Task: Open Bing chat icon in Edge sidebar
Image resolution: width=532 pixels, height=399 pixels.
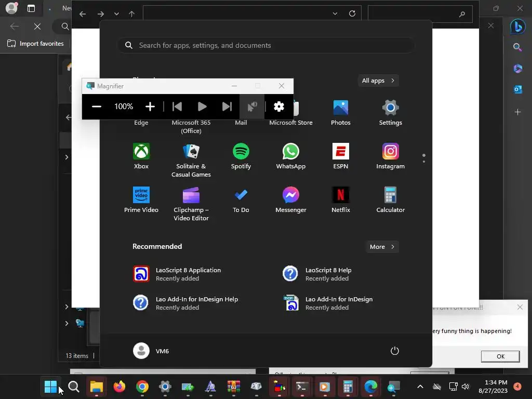Action: tap(518, 26)
